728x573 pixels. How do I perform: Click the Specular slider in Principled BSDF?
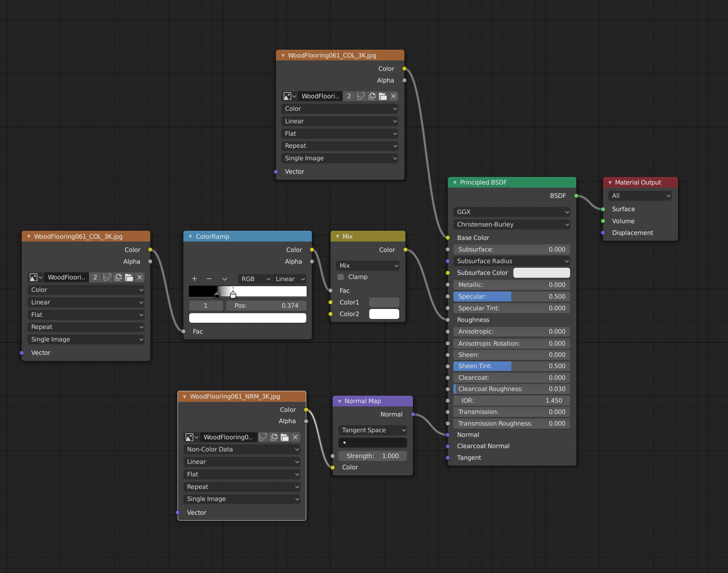[512, 296]
